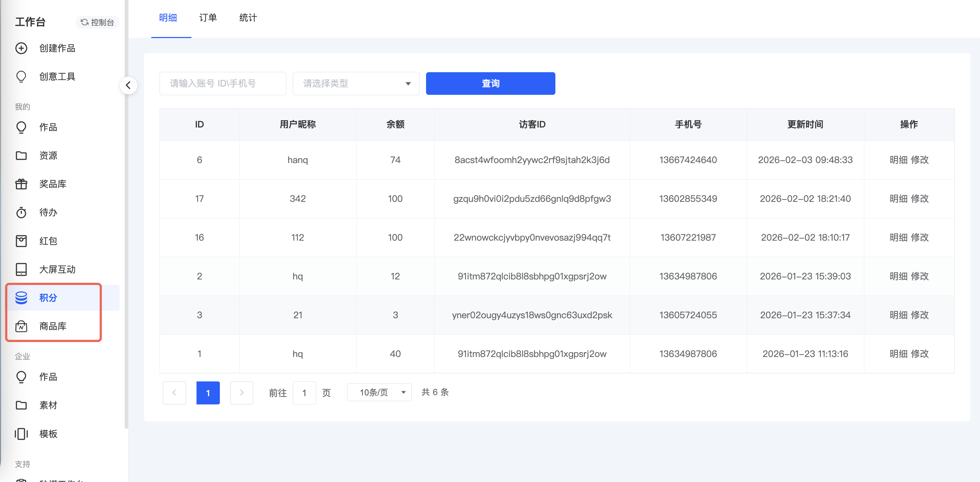Open the 待办 timer icon
Image resolution: width=980 pixels, height=482 pixels.
(21, 213)
